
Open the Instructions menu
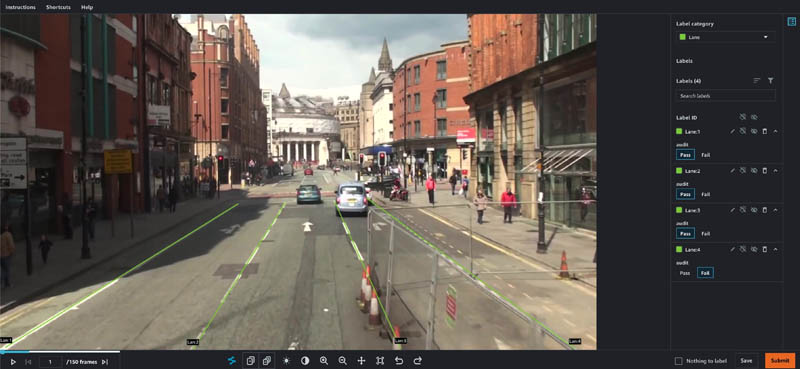point(20,7)
